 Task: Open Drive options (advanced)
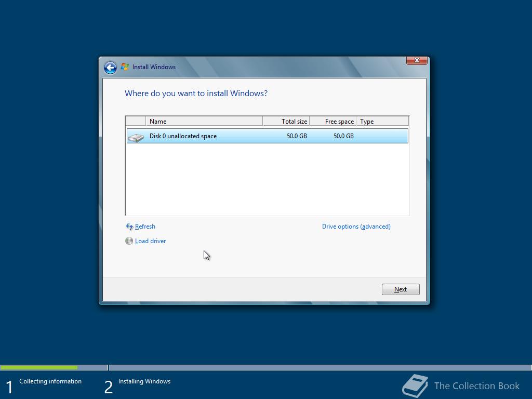point(356,227)
